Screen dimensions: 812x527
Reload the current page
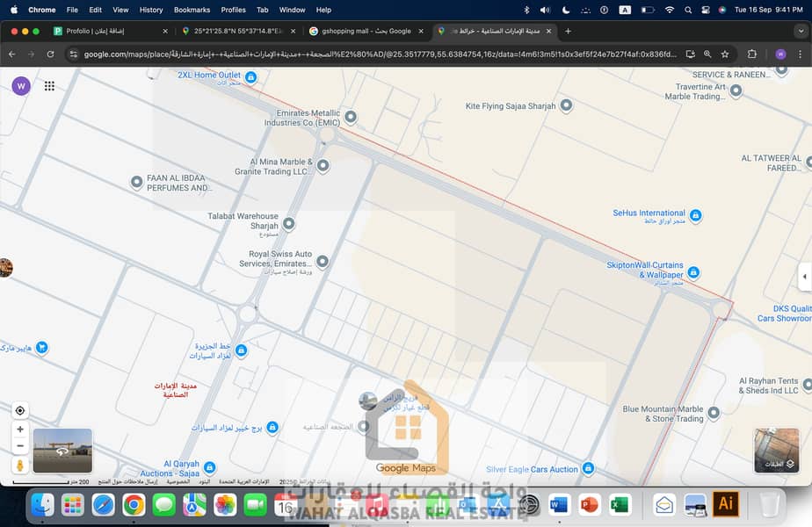coord(50,54)
